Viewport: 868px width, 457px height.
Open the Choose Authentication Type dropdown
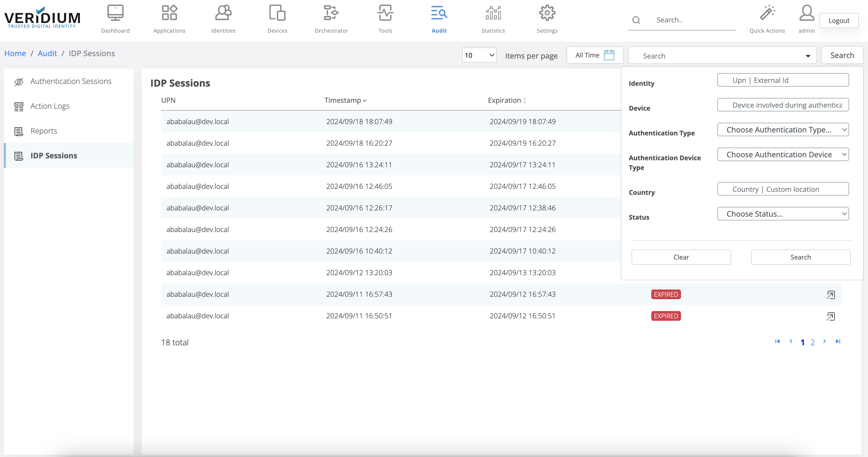(x=782, y=129)
